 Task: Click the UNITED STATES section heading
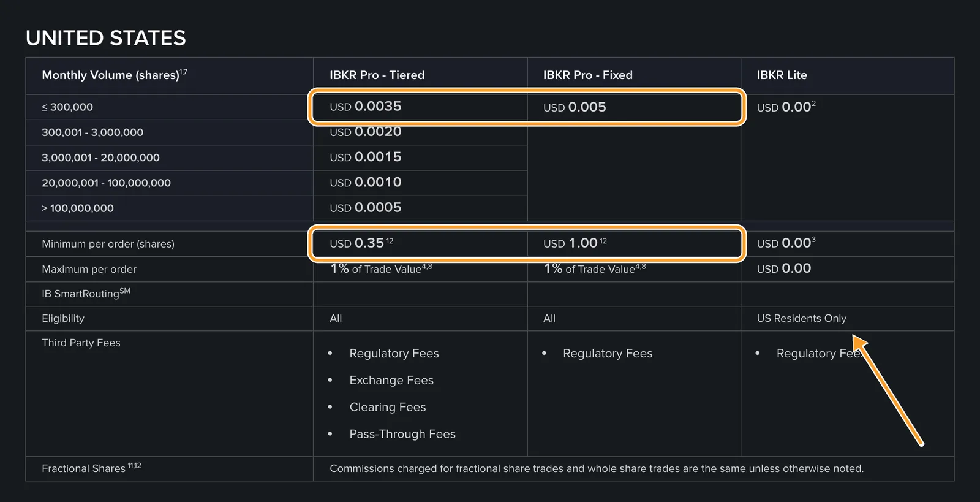(x=106, y=38)
